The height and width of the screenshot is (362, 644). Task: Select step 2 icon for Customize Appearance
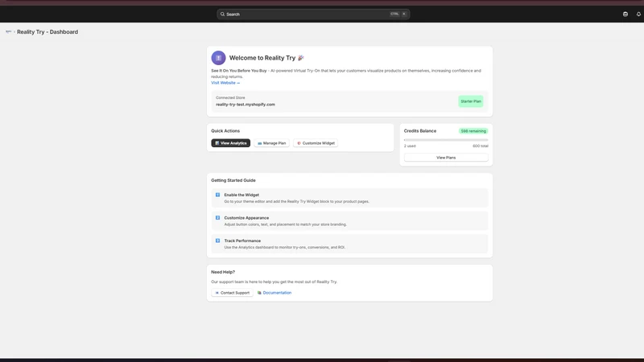tap(217, 218)
